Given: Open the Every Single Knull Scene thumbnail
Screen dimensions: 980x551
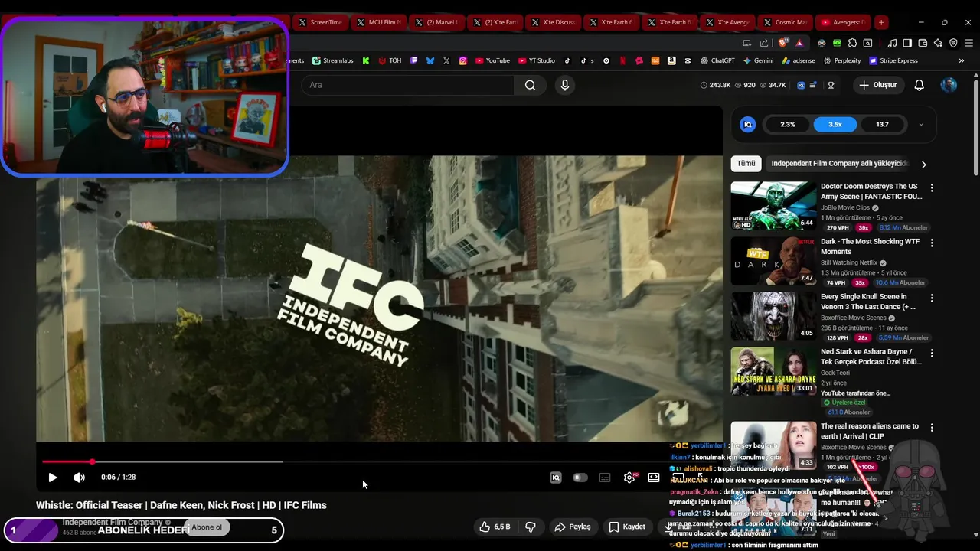Looking at the screenshot, I should point(773,316).
